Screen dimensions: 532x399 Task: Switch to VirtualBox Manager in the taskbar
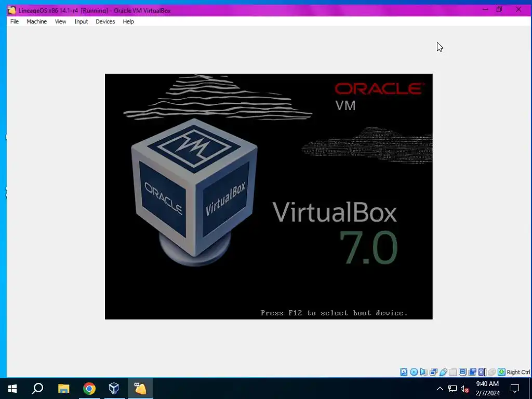click(114, 389)
